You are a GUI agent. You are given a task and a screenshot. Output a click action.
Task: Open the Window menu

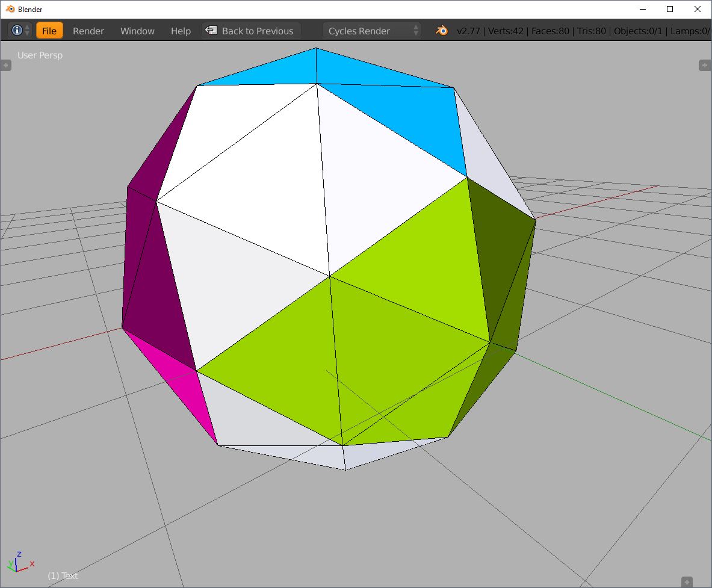click(x=137, y=31)
